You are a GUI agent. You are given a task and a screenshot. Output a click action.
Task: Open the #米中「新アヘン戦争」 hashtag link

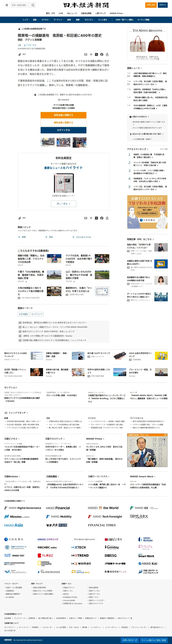point(124,20)
